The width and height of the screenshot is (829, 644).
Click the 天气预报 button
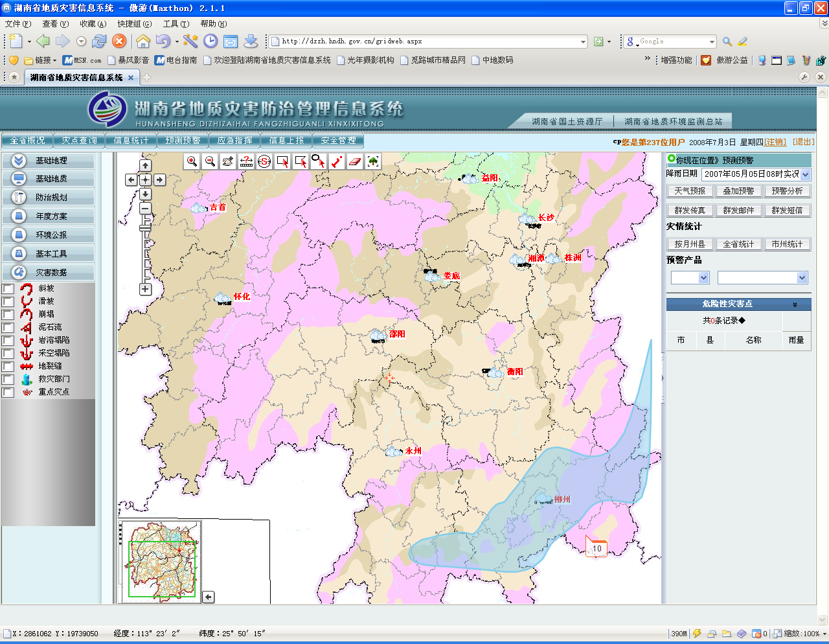click(690, 191)
